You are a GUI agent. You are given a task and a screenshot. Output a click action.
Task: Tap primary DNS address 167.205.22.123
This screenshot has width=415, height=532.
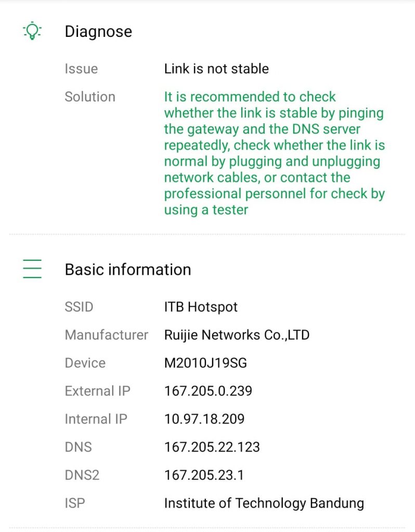(x=212, y=447)
